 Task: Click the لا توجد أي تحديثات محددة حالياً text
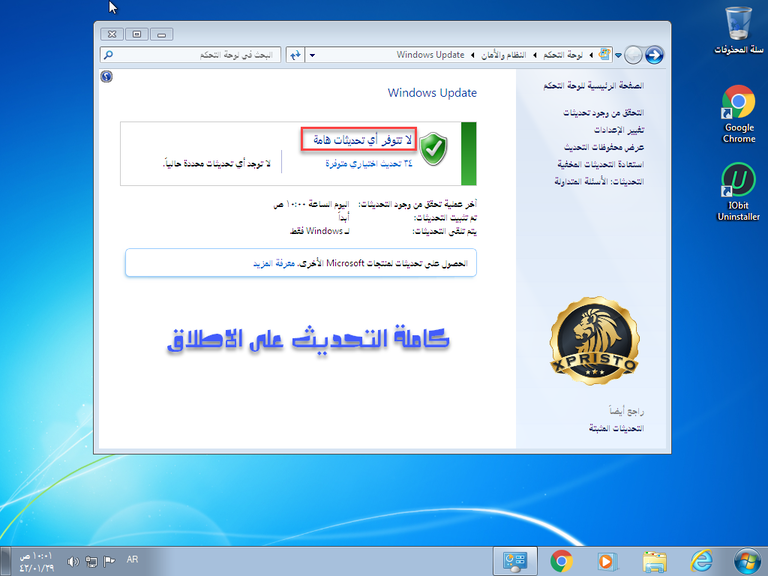[216, 163]
